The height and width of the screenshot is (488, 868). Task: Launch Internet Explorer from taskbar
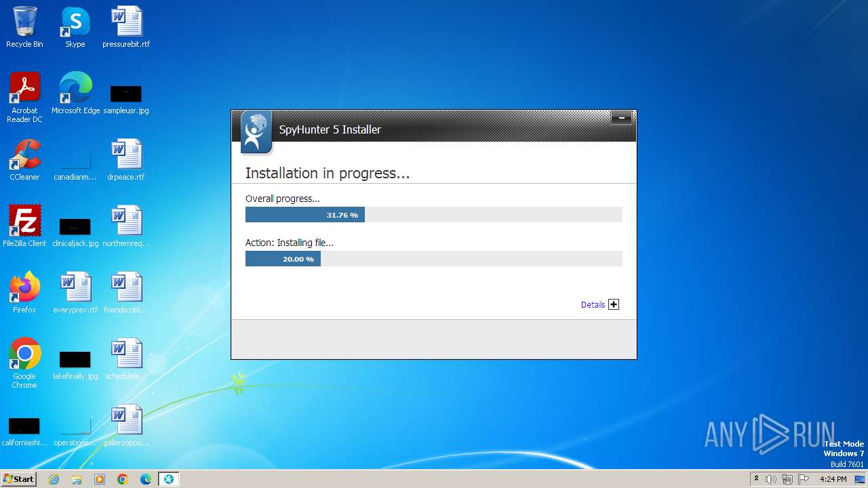point(54,479)
